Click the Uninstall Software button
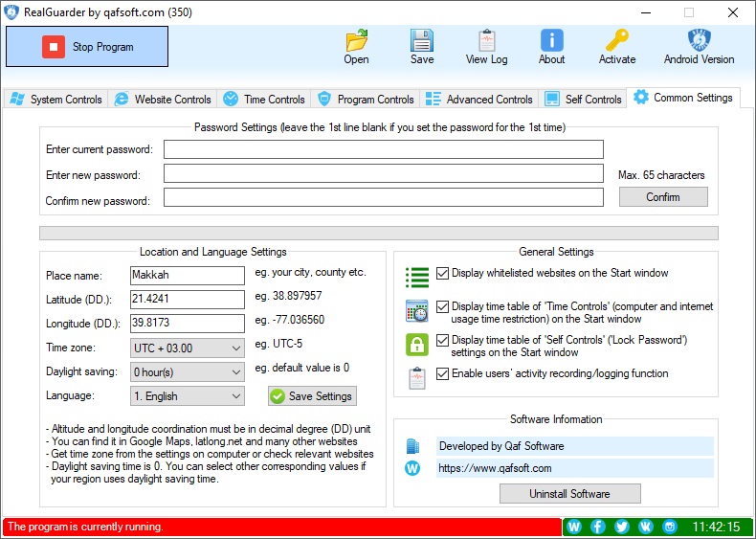This screenshot has width=756, height=539. coord(569,494)
